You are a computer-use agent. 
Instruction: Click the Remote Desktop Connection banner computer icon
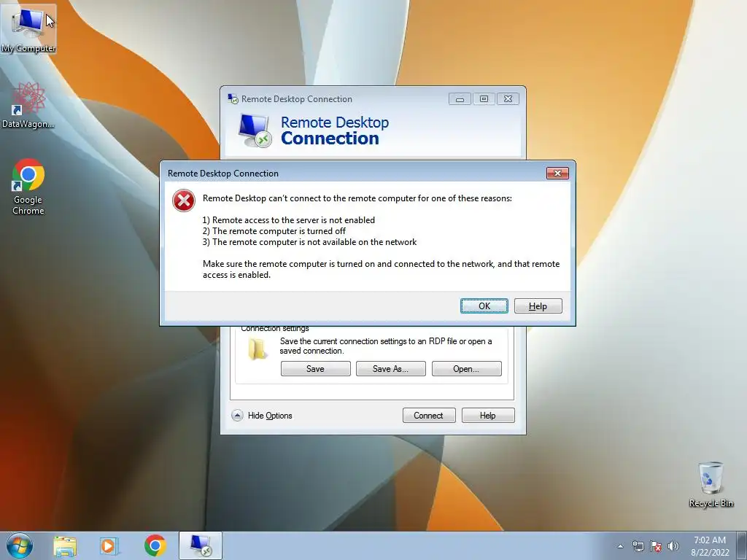click(255, 131)
